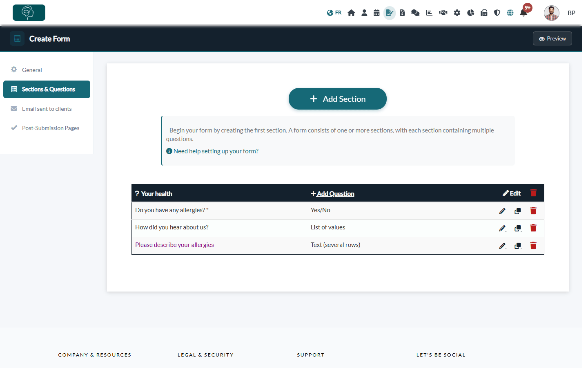Click the app logo
The height and width of the screenshot is (368, 588).
point(29,13)
